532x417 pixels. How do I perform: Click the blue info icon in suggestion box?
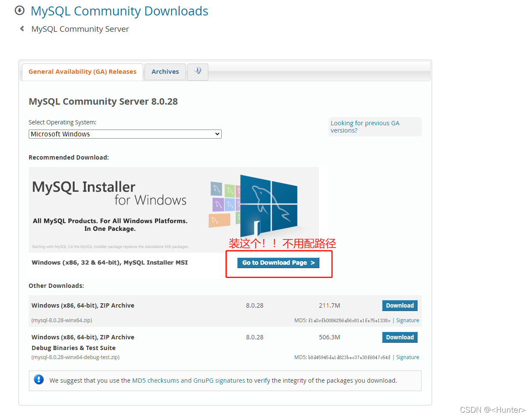click(39, 380)
